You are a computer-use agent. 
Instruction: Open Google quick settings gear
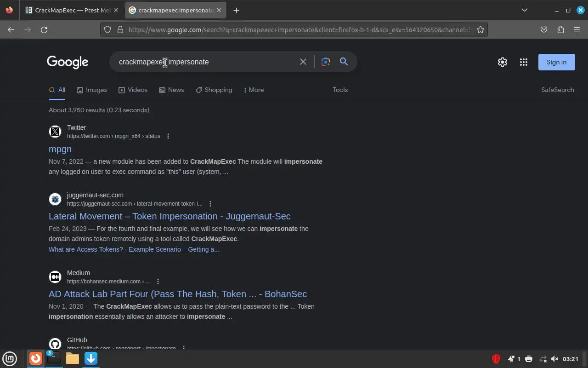503,62
